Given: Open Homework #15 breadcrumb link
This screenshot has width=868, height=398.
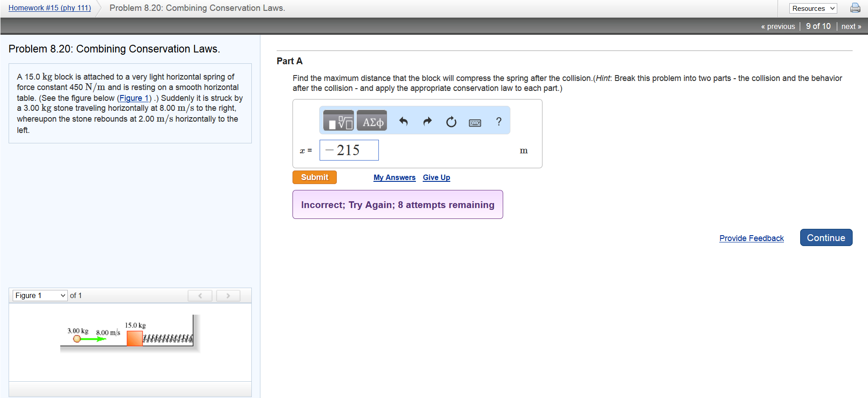Looking at the screenshot, I should click(x=50, y=8).
